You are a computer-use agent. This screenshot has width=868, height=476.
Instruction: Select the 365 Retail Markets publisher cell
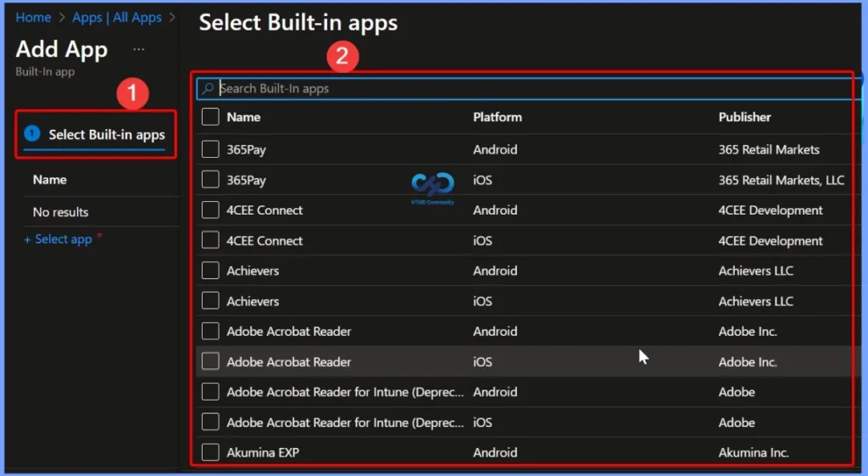pyautogui.click(x=769, y=149)
